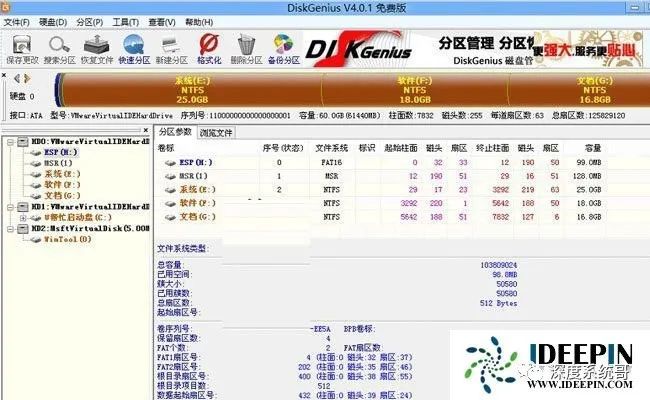
Task: Expand the U帮忙启动盘(C:) node
Action: click(23, 218)
